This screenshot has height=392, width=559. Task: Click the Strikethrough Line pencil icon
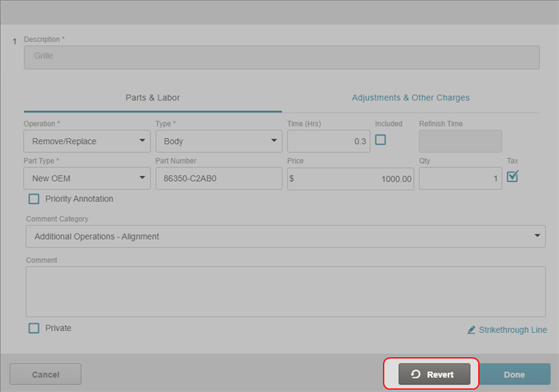[x=472, y=330]
